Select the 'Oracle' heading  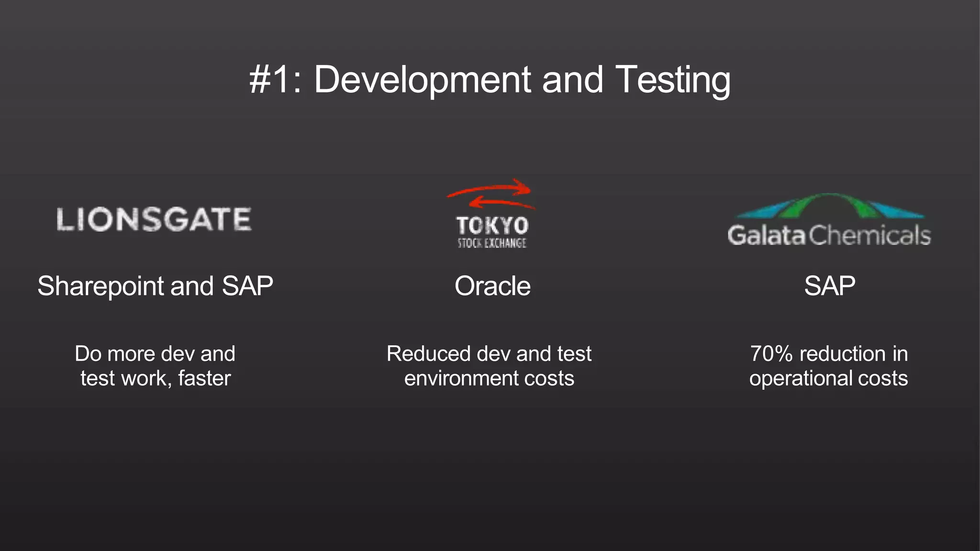pos(492,286)
